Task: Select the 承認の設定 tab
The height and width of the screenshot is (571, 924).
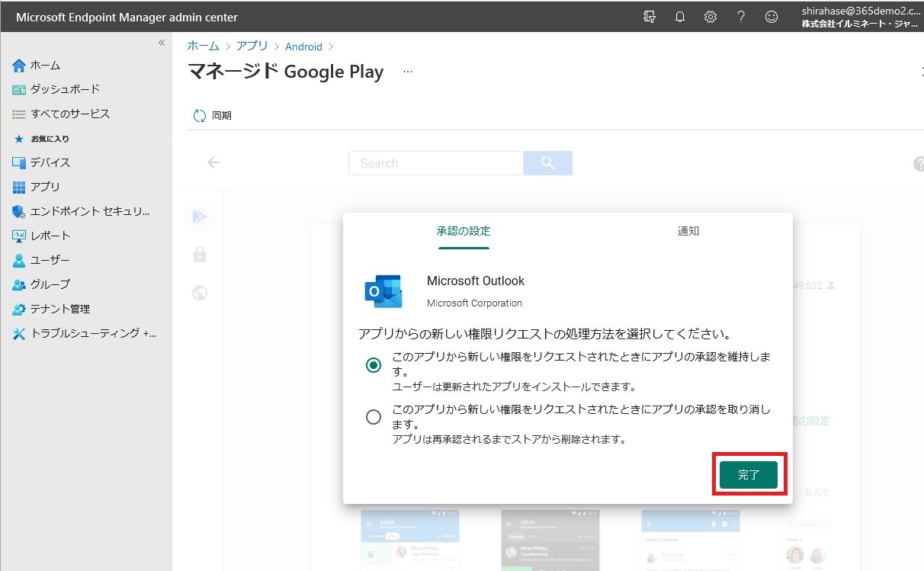Action: 464,231
